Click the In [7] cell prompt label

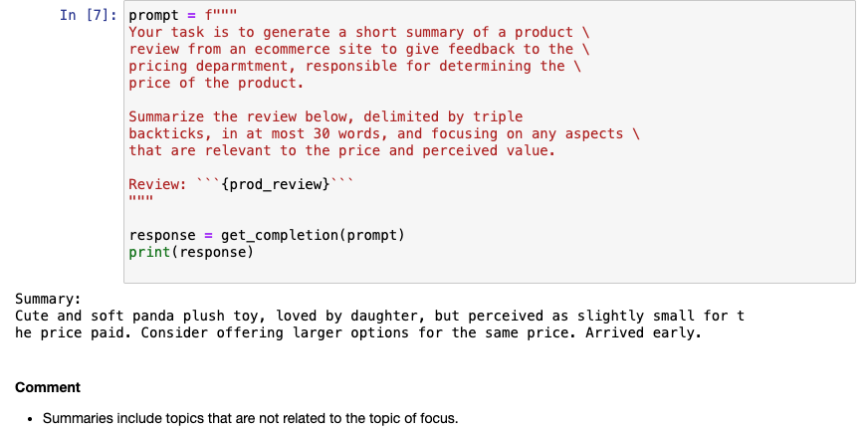89,15
